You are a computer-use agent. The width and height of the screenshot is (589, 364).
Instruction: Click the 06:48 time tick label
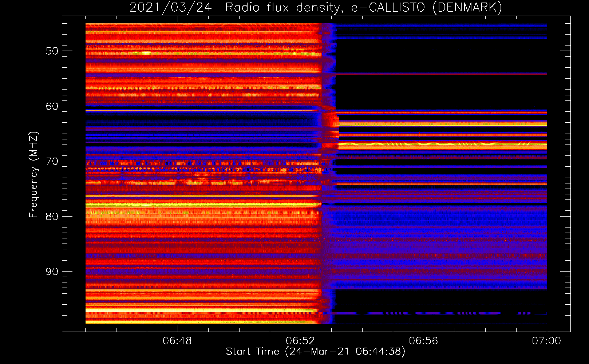(177, 341)
